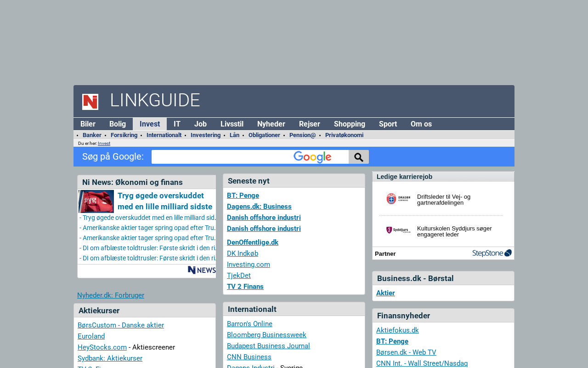Open the Barron's Online link
Viewport: 588px width, 368px height.
pos(249,324)
